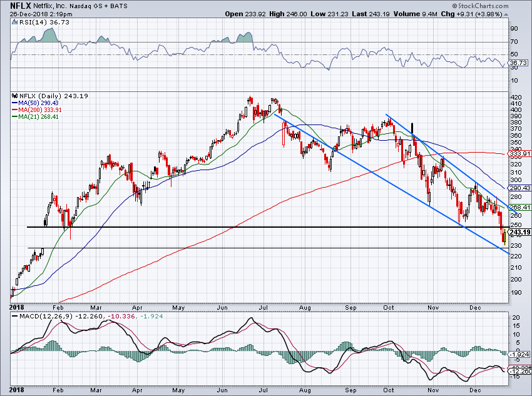Click the 70 overbought level on RSI axis

pos(514,42)
